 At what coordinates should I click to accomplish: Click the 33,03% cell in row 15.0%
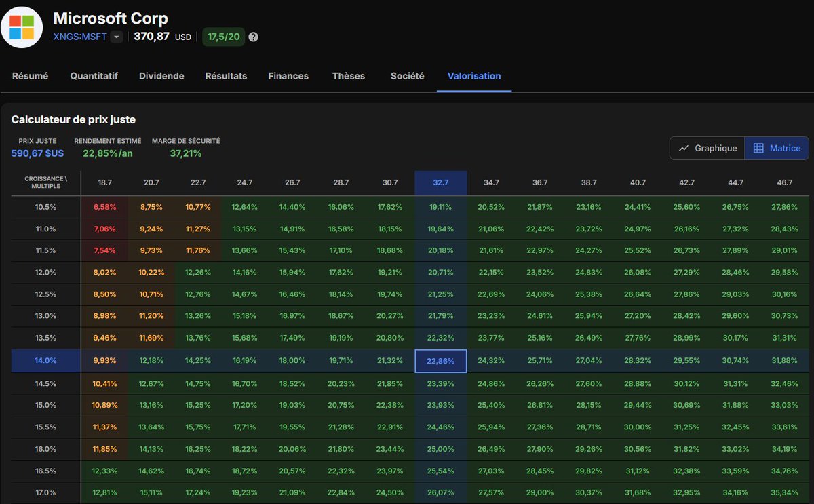point(784,404)
